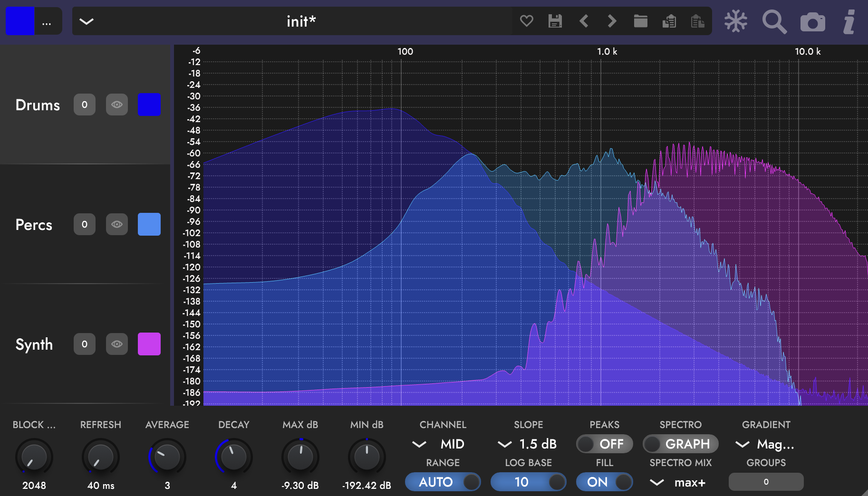Screen dimensions: 868x496
Task: Disable the FILL toggle
Action: [604, 482]
